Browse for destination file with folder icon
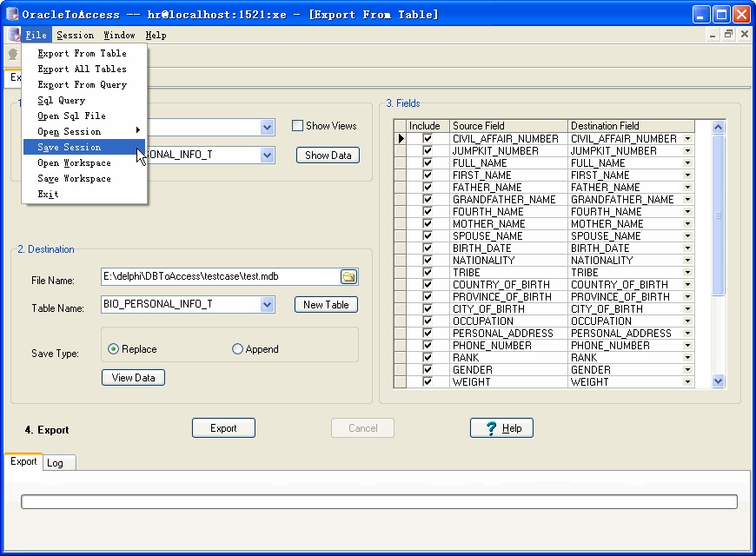This screenshot has height=556, width=756. pos(348,276)
